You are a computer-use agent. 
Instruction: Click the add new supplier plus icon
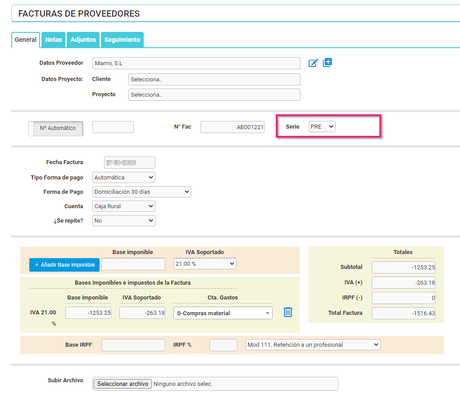(327, 62)
